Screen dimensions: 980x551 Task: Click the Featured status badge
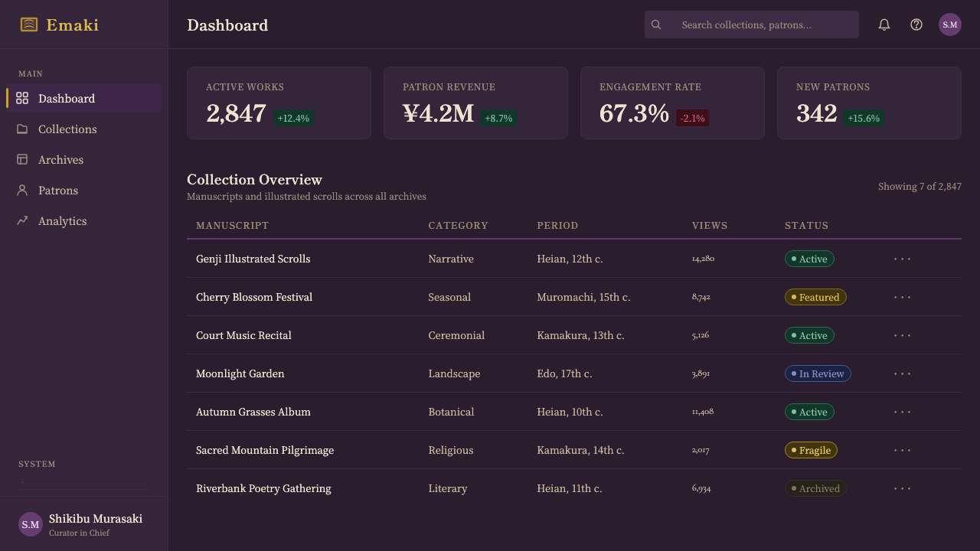click(x=815, y=297)
